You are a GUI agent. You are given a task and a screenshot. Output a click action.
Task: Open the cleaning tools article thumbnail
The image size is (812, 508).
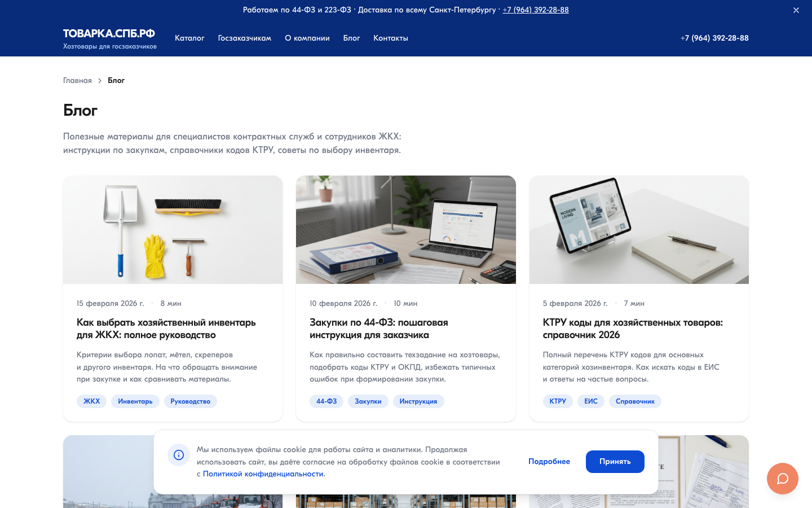[x=173, y=230]
